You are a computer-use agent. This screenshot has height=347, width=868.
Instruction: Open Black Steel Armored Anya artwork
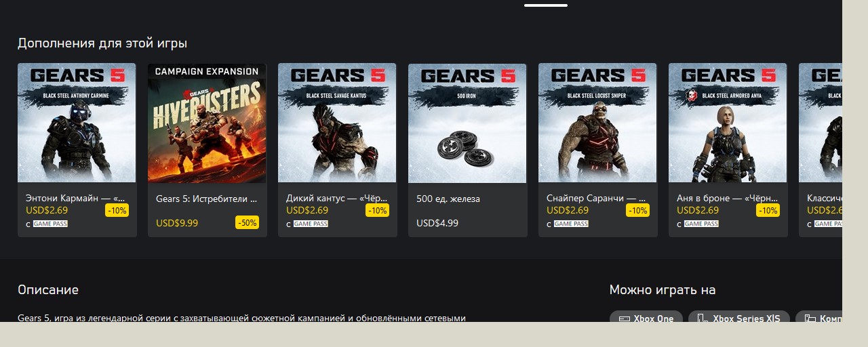(x=728, y=123)
